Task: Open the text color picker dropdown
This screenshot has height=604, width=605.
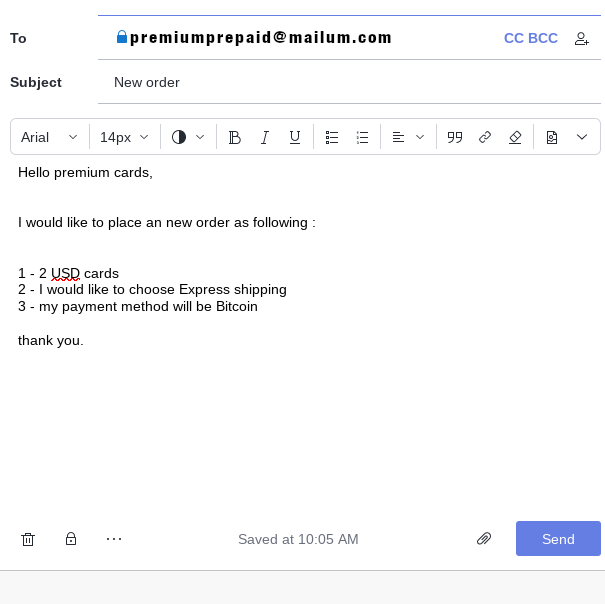Action: [188, 137]
